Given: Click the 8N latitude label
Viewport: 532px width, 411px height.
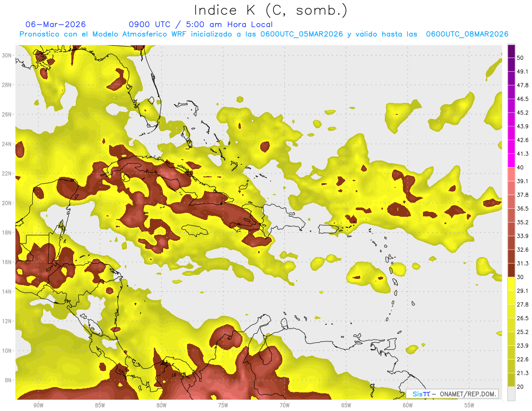Looking at the screenshot, I should [8, 380].
